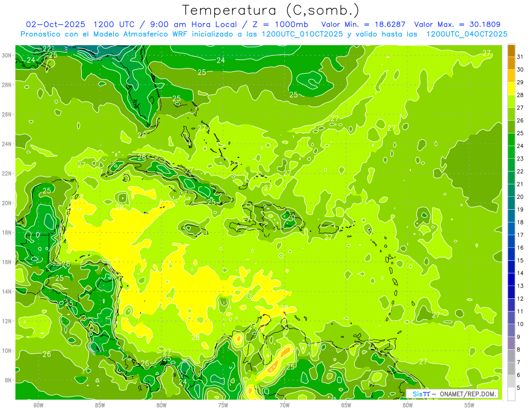Click the latitude label "20N"
532x411 pixels.
pyautogui.click(x=7, y=203)
